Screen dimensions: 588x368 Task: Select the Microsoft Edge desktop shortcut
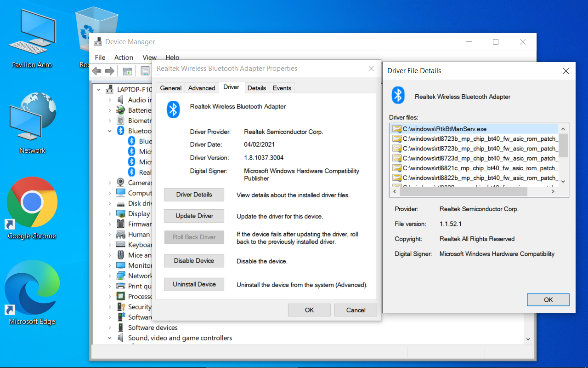[x=32, y=293]
